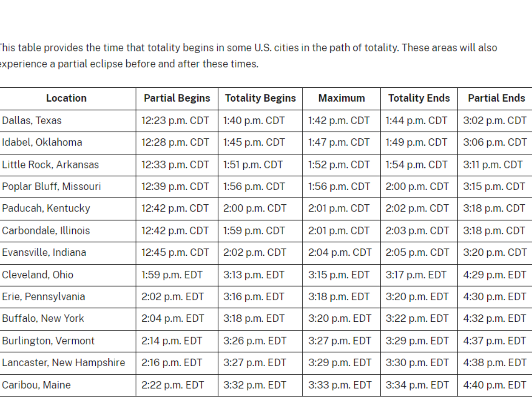Click the Maximum column header
532x399 pixels.
tap(341, 98)
